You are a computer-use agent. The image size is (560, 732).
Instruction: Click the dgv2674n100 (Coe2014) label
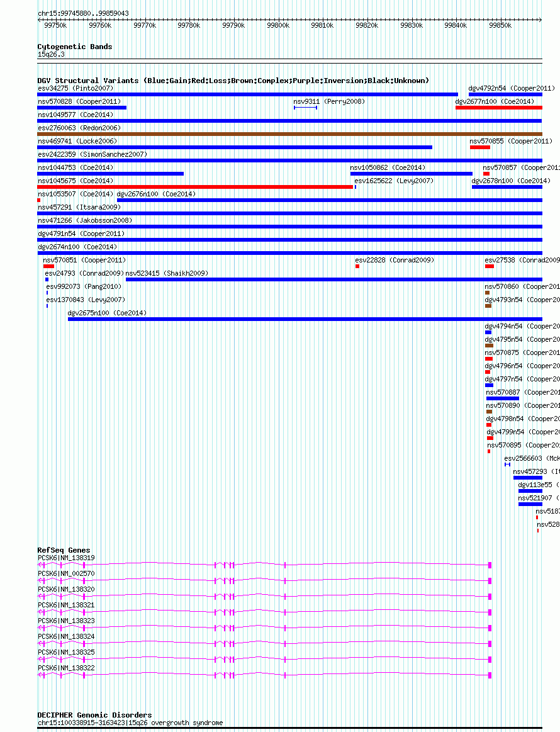[x=77, y=247]
